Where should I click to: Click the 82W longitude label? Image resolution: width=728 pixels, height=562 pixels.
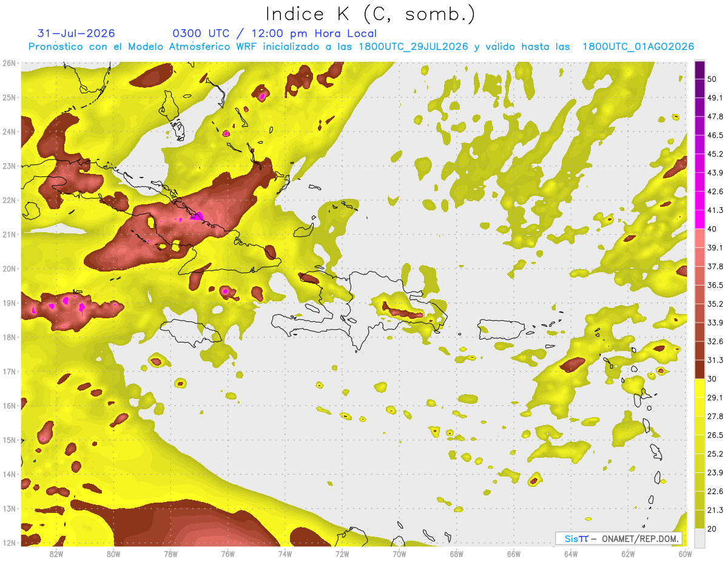(56, 554)
